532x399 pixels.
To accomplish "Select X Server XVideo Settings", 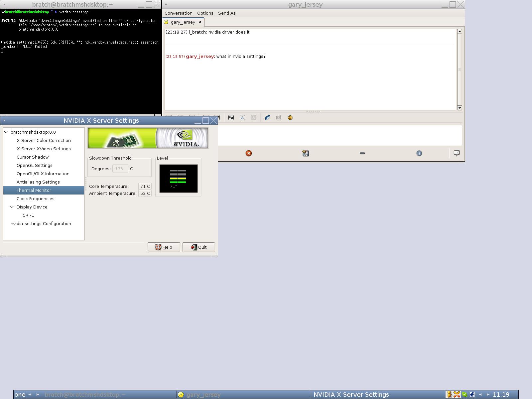I will pyautogui.click(x=44, y=149).
